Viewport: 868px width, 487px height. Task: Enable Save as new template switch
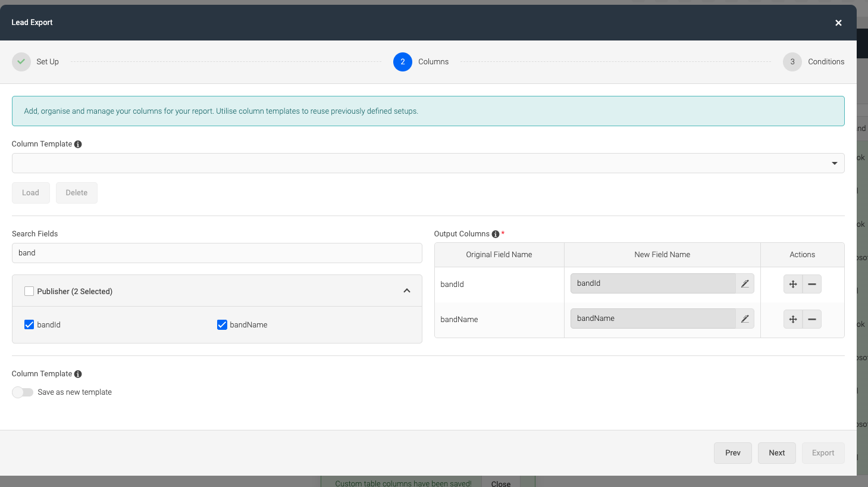tap(23, 392)
